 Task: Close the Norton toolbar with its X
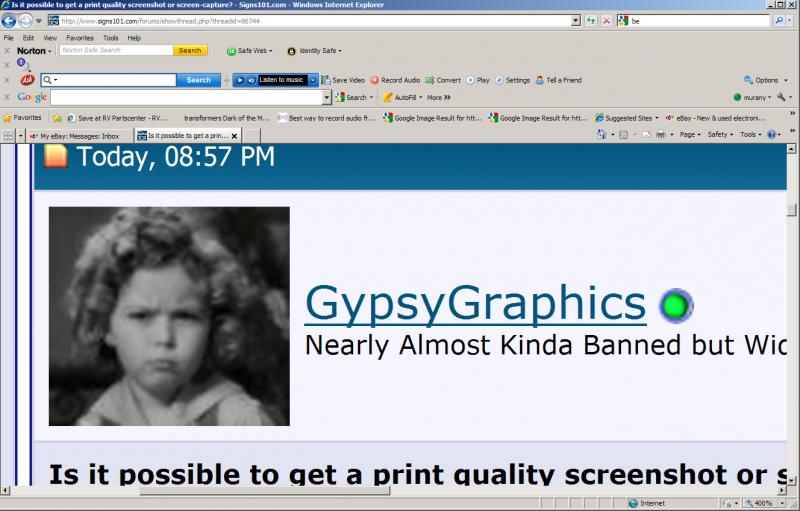[7, 51]
